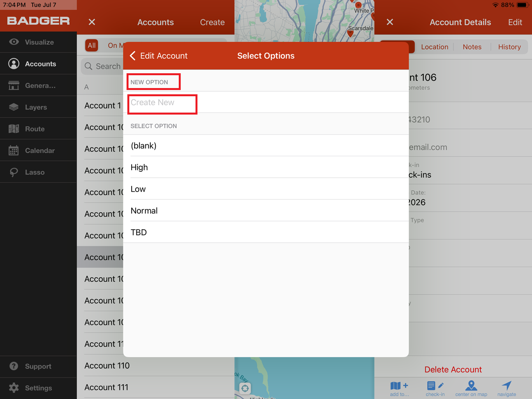
Task: Tap the battery status indicator
Action: pos(522,5)
